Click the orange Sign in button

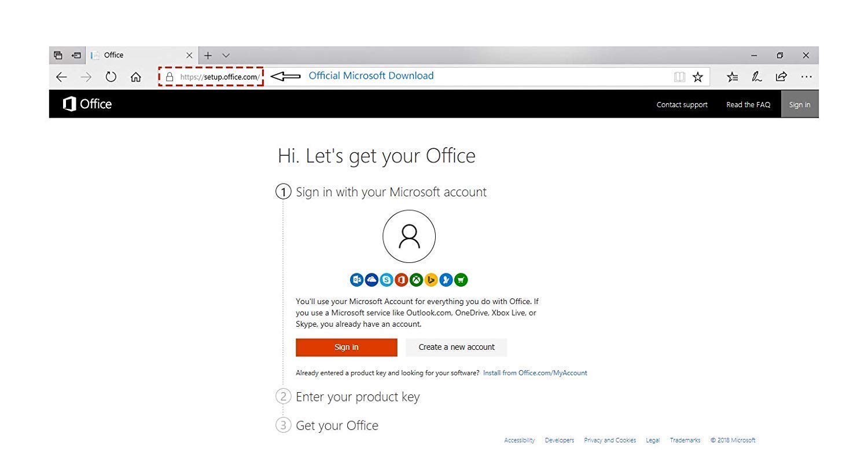[x=347, y=348]
